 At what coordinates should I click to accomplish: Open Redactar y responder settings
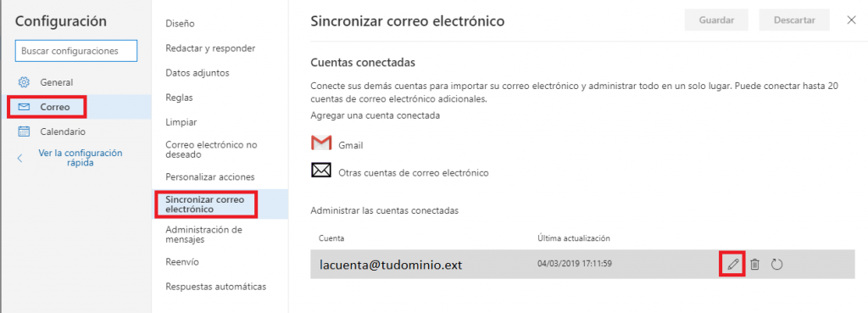coord(210,48)
